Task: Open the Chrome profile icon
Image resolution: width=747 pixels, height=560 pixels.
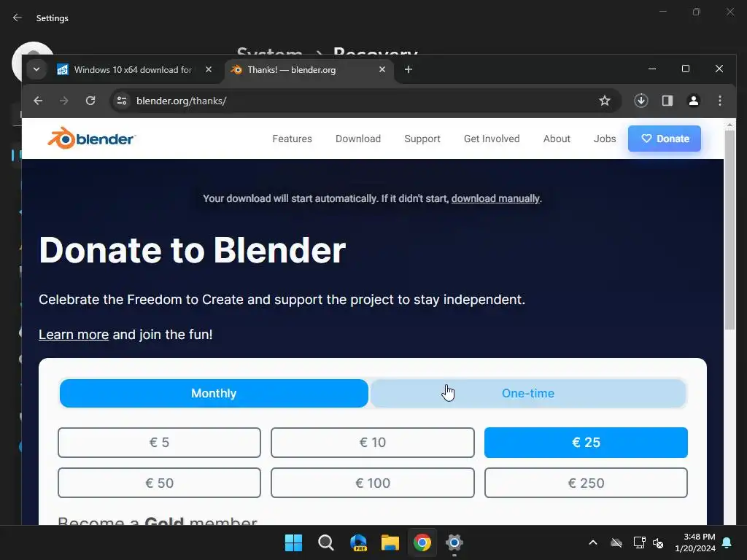Action: (694, 101)
